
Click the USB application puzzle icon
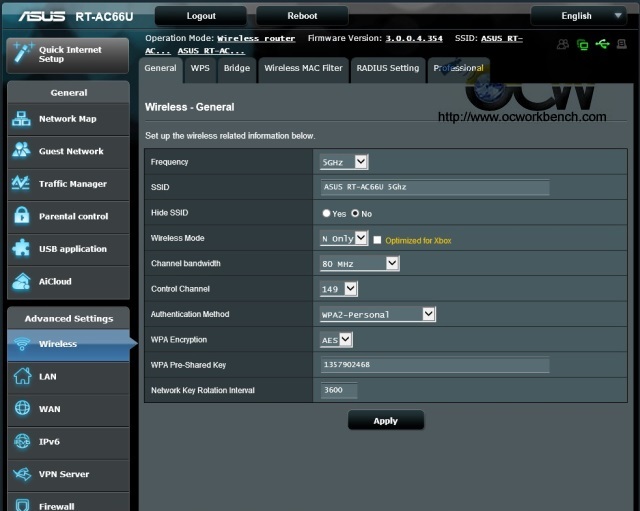pos(21,248)
